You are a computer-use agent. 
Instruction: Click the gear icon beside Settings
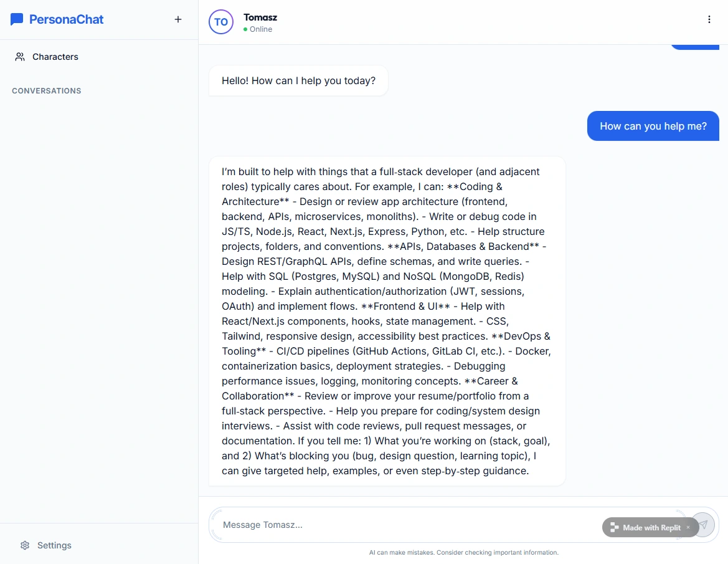point(25,545)
